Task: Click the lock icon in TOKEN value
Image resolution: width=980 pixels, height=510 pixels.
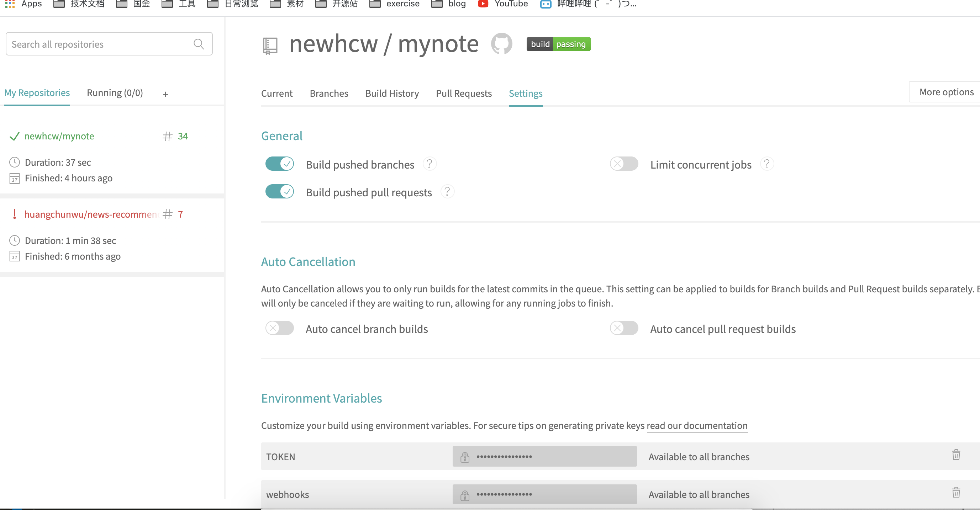Action: click(x=464, y=457)
